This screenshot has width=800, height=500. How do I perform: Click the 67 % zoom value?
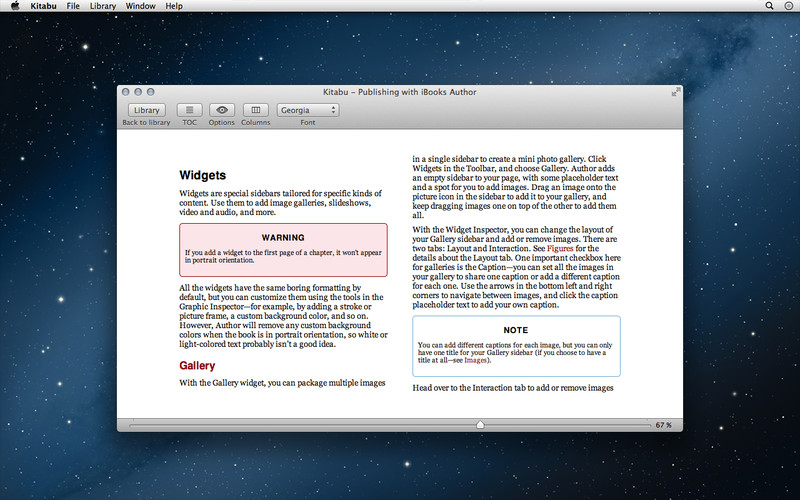[x=664, y=425]
